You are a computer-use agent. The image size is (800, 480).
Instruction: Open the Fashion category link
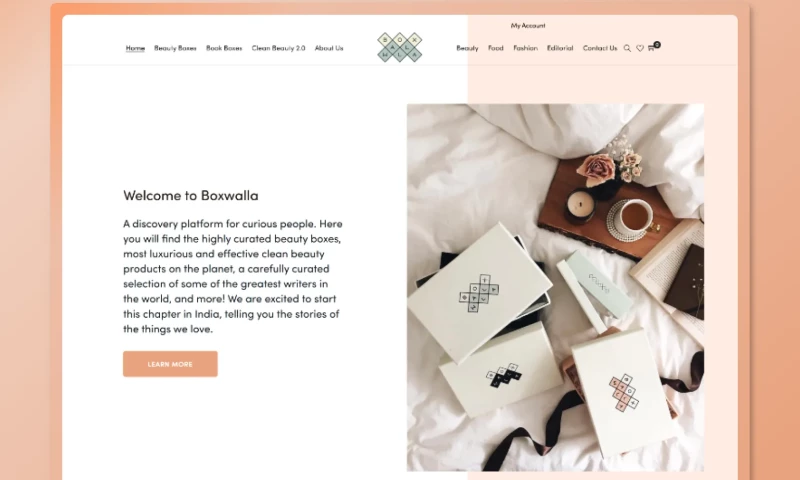(x=526, y=48)
